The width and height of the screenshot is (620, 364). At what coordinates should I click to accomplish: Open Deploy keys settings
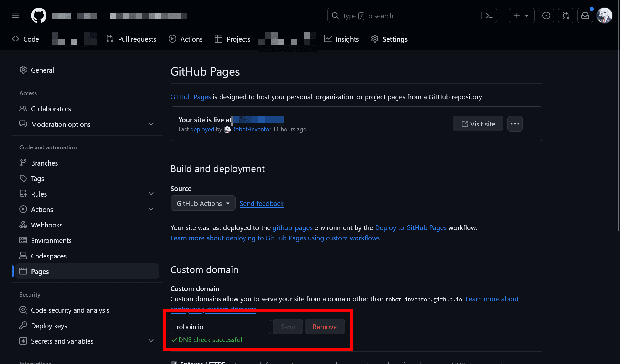87,326
